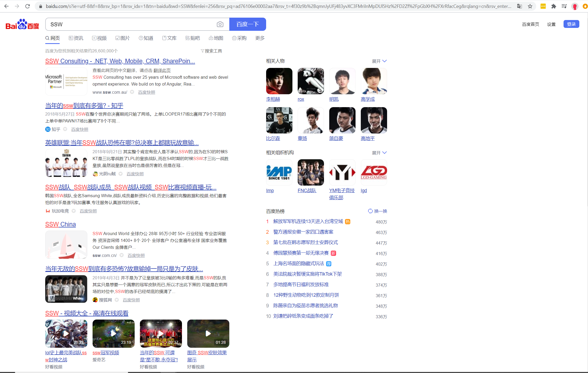588x373 pixels.
Task: Switch to the 图片 tab
Action: pos(123,38)
